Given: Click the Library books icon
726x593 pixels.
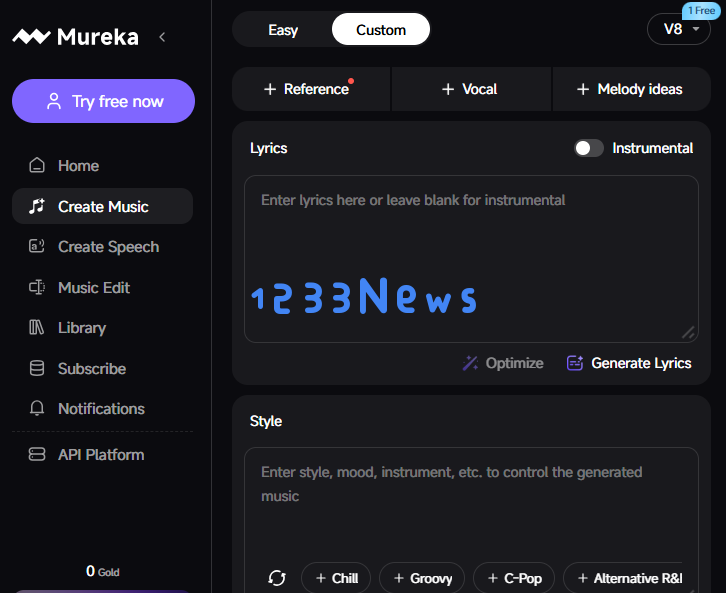Looking at the screenshot, I should [x=37, y=328].
